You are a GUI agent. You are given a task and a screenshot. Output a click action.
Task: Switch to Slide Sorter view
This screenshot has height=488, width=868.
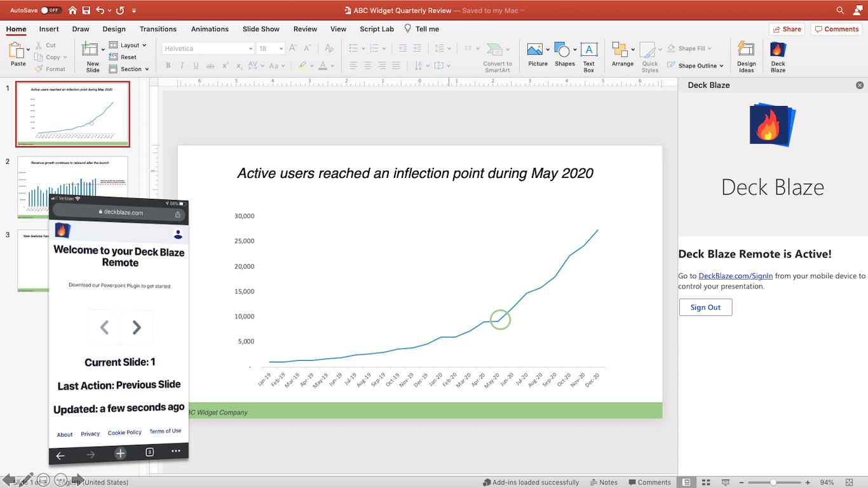705,482
